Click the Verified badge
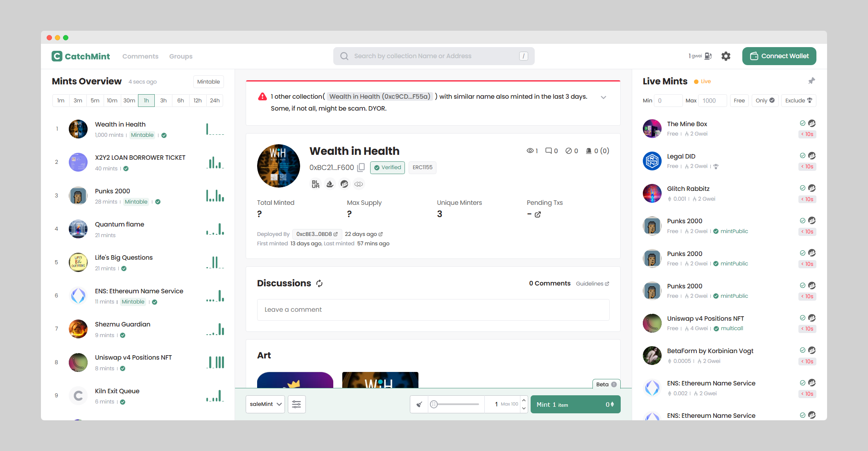868x451 pixels. [387, 168]
